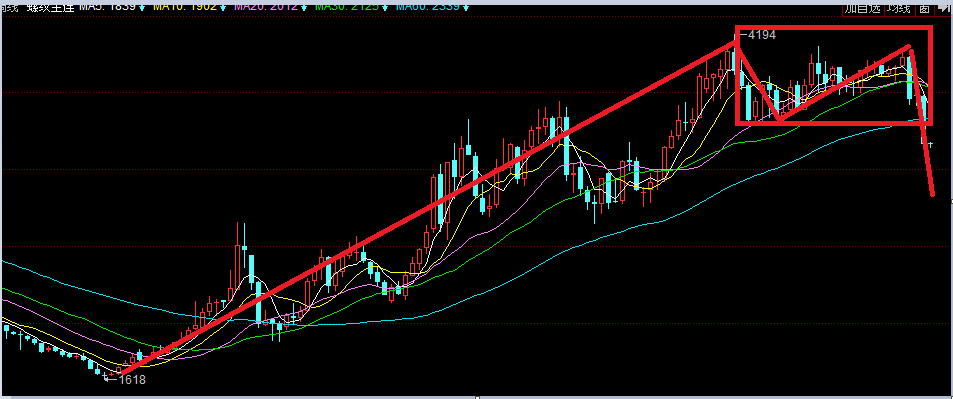Select the white MA5 indicator label
Viewport: 953px width, 399px height.
[107, 6]
